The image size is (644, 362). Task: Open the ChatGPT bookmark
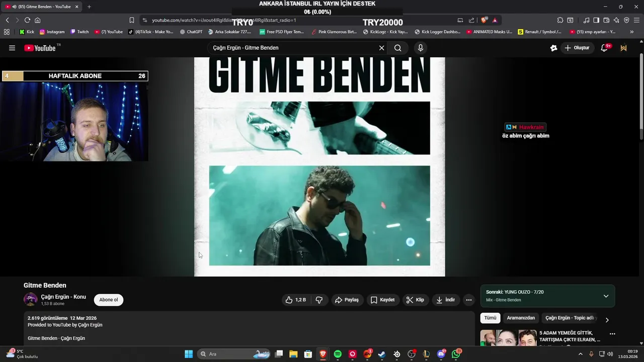tap(191, 32)
